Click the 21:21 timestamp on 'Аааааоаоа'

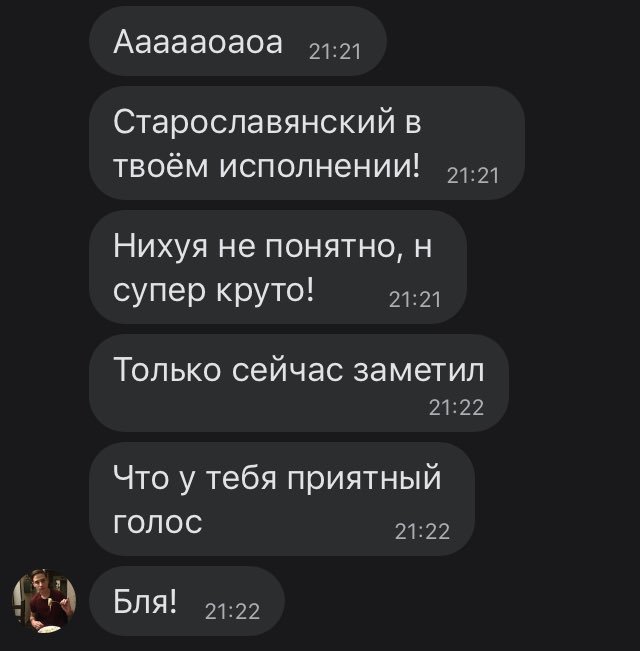(335, 52)
